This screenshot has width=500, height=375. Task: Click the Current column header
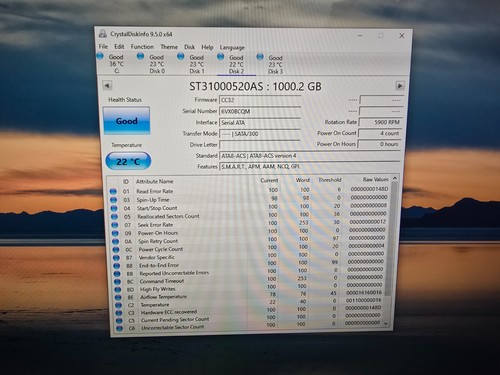tap(269, 180)
